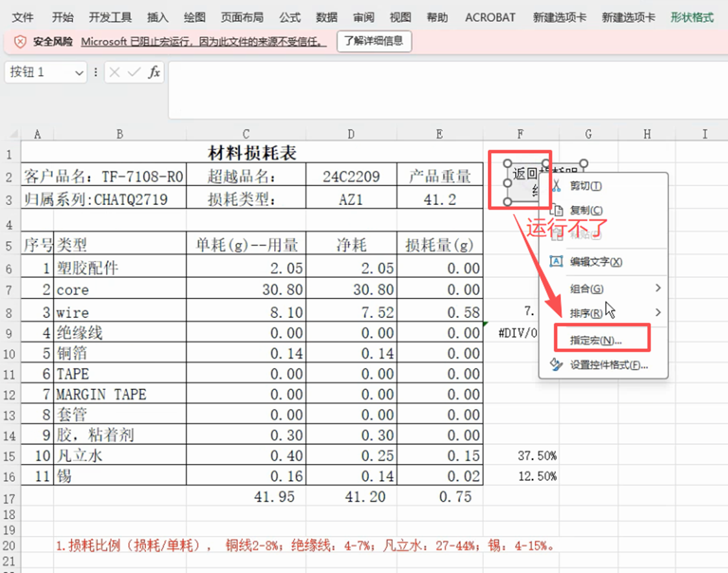Select the 视图 ribbon tab
728x573 pixels.
pos(400,18)
